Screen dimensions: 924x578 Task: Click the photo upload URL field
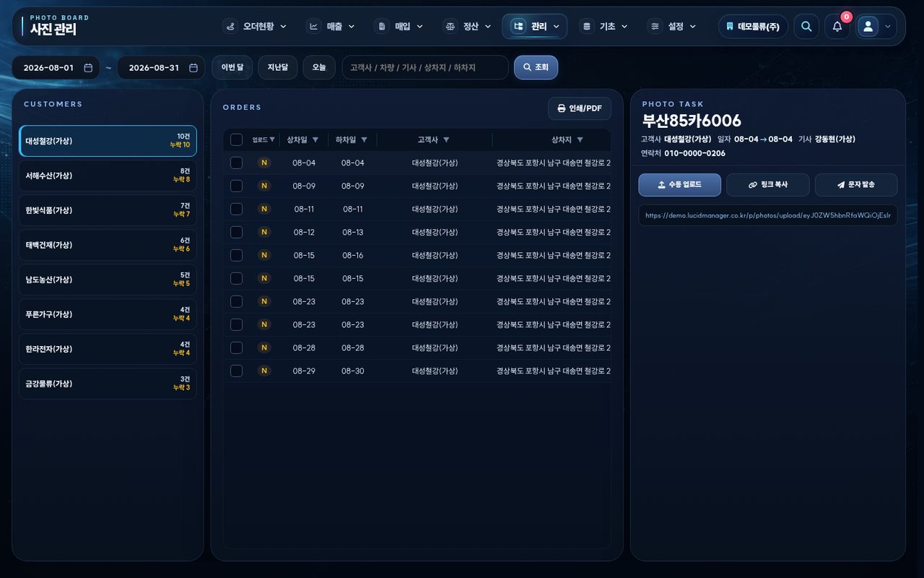click(x=768, y=215)
